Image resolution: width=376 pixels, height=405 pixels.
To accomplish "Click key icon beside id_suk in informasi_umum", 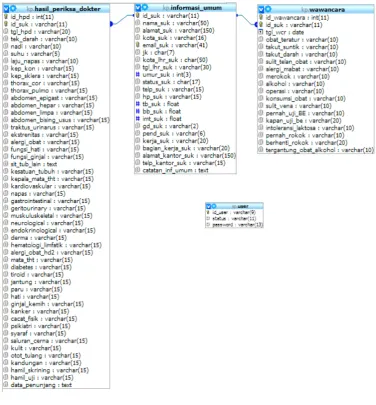I will click(138, 16).
